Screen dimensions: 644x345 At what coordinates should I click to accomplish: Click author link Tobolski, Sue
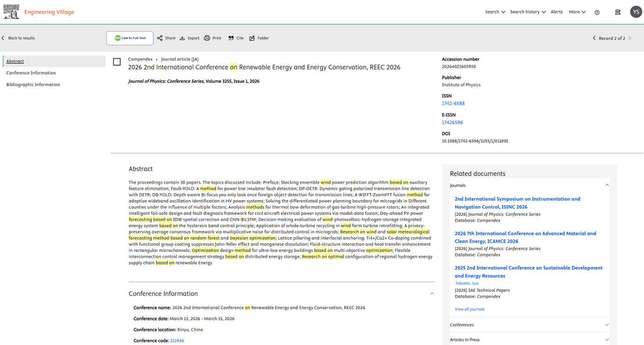[467, 283]
